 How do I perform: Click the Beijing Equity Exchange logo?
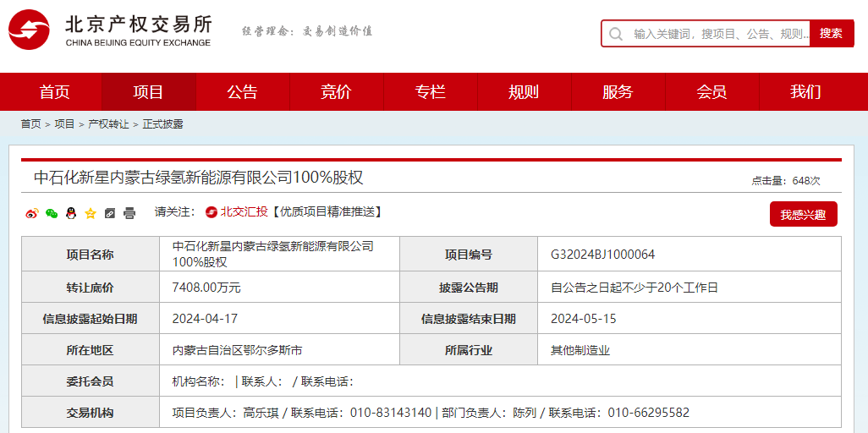click(110, 30)
